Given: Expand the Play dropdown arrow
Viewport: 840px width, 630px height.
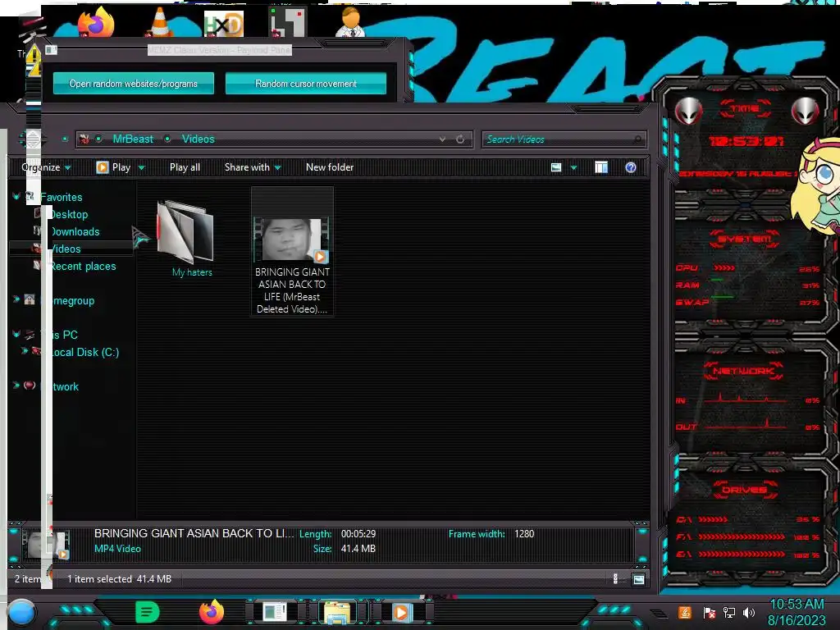Looking at the screenshot, I should (141, 167).
